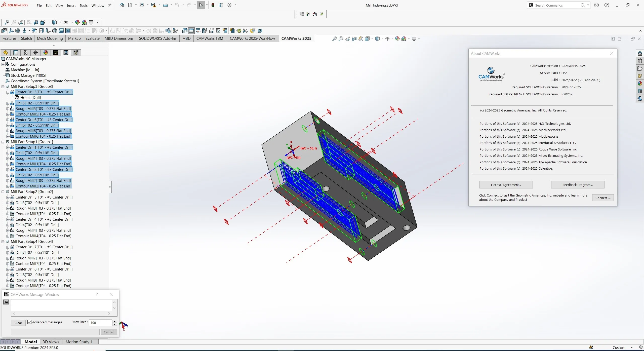Open the Search Commands dropdown arrow
The image size is (644, 351).
tap(588, 5)
